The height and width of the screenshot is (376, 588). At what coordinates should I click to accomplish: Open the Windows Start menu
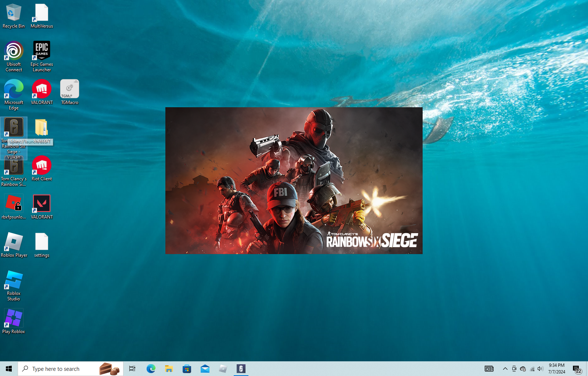[9, 369]
